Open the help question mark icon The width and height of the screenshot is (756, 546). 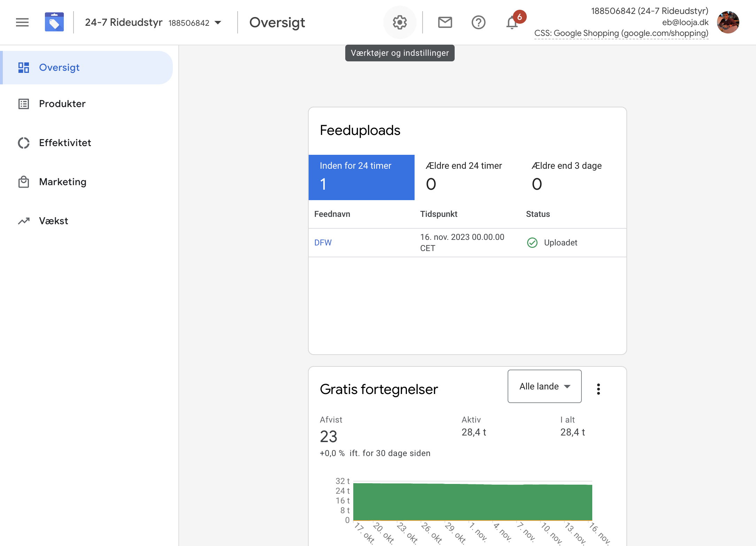(478, 23)
